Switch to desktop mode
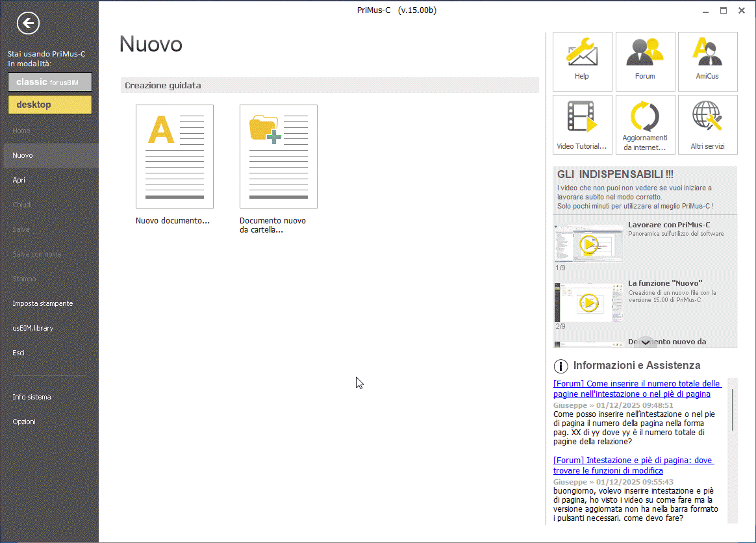The image size is (756, 543). 50,105
